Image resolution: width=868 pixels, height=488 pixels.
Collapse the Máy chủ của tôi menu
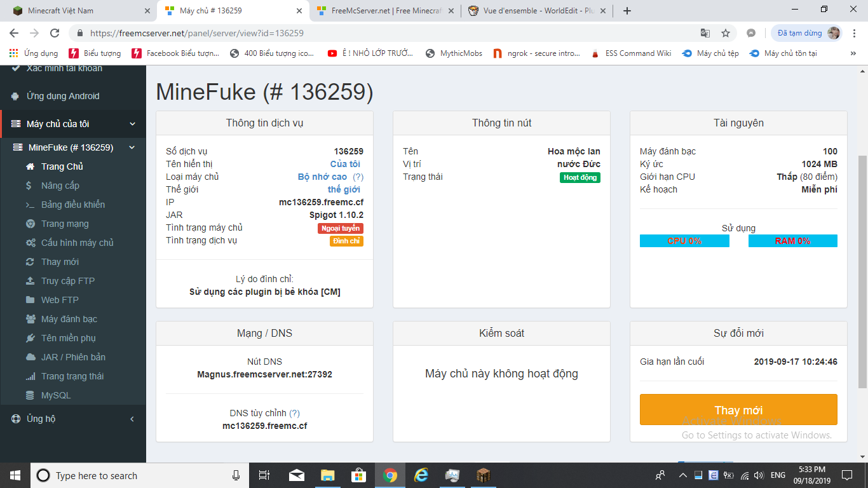[73, 124]
